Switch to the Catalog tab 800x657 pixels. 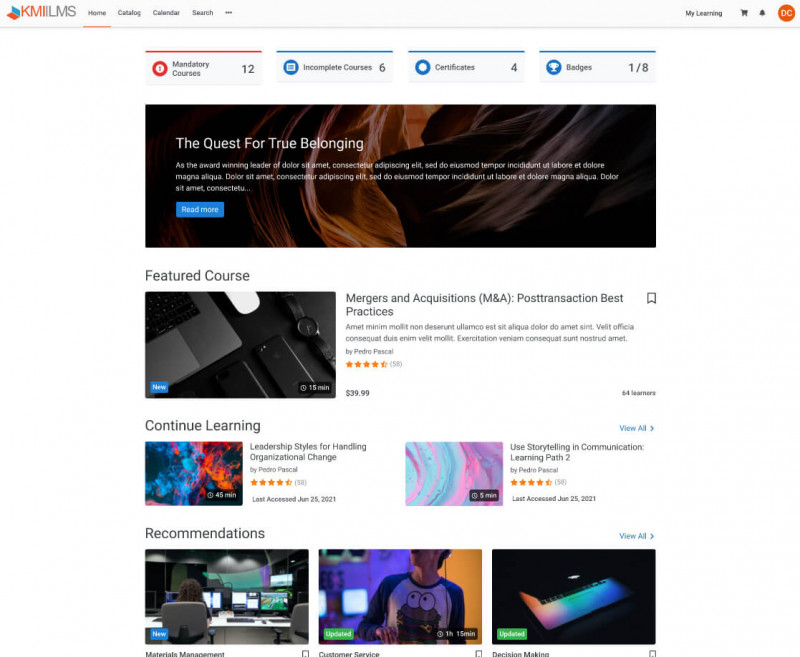(x=130, y=13)
